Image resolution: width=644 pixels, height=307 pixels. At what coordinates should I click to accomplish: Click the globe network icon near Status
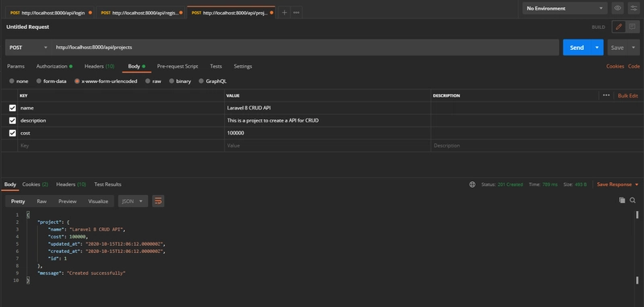[x=473, y=185]
